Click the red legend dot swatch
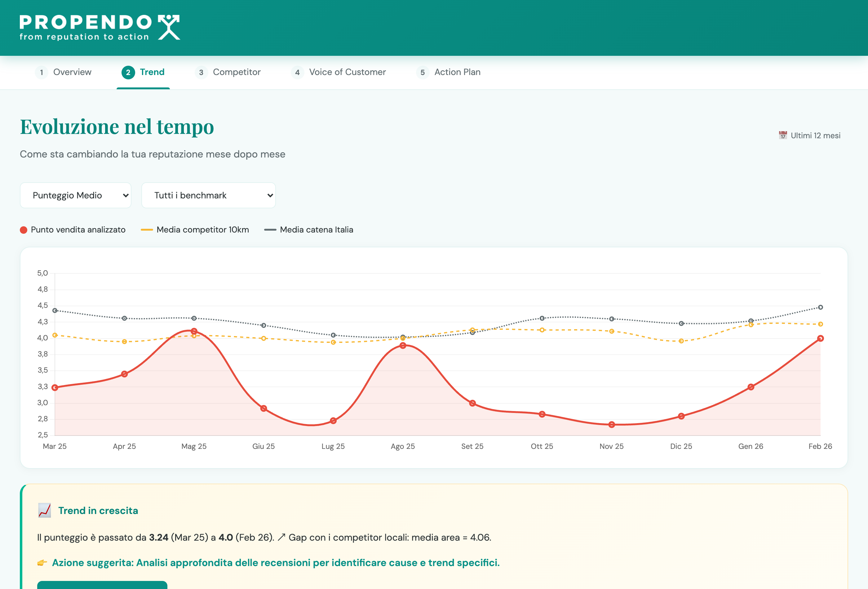 click(x=24, y=230)
